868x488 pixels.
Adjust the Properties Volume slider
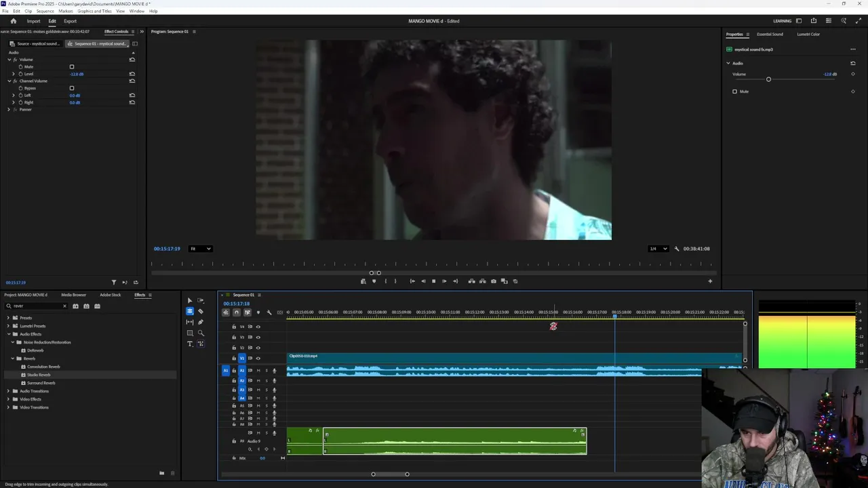click(x=768, y=79)
